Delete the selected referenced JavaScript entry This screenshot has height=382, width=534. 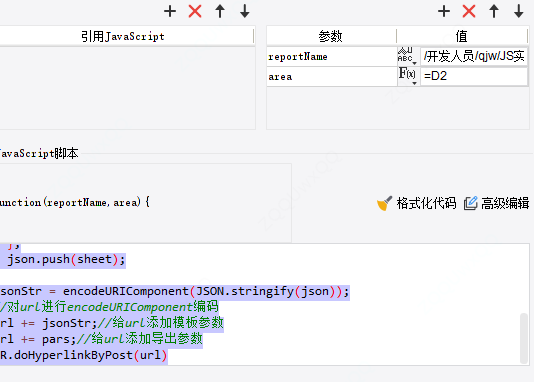pos(195,11)
